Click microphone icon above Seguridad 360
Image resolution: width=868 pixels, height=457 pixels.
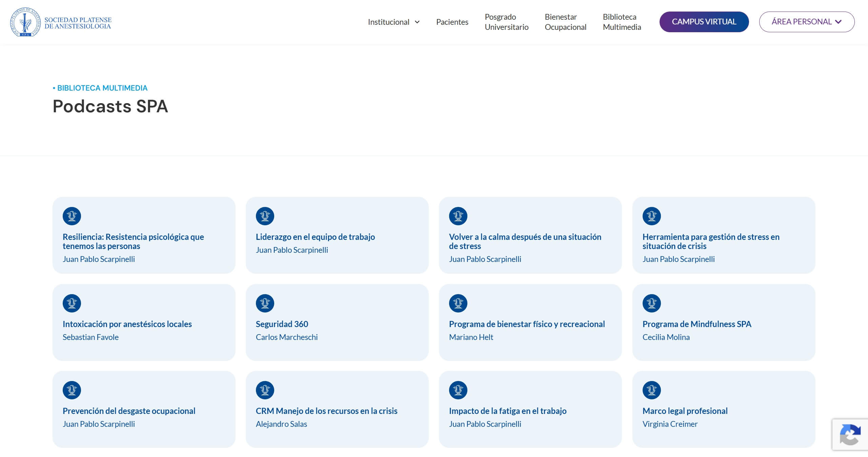265,303
